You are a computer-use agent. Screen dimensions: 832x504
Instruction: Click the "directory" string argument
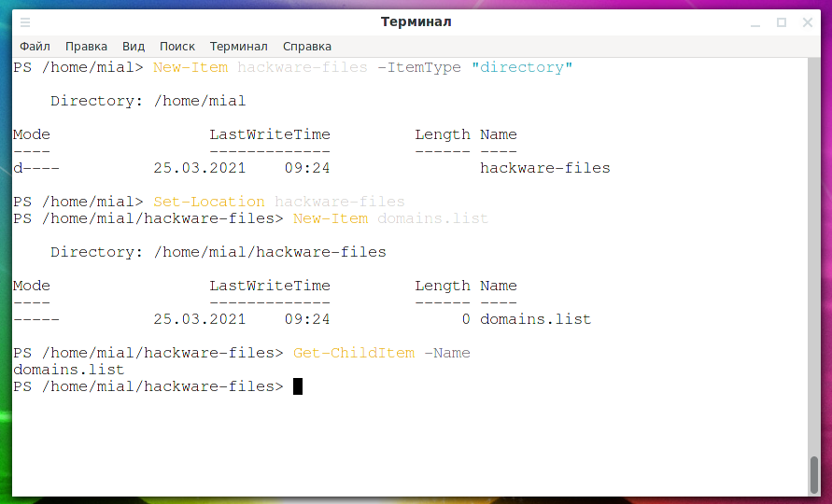tap(522, 67)
